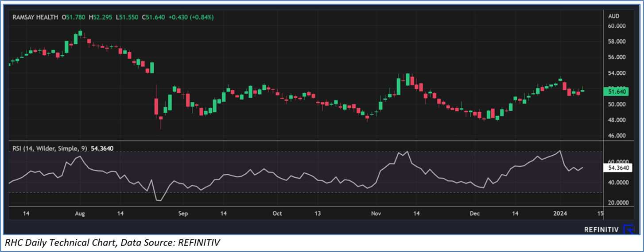
Task: Click the AUD currency label
Action: click(x=614, y=16)
